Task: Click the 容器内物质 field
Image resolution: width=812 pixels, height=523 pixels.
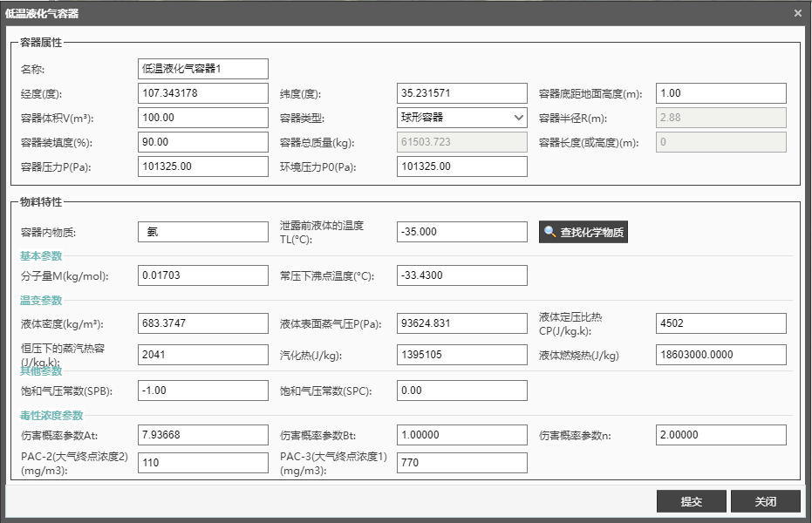Action: [x=203, y=232]
